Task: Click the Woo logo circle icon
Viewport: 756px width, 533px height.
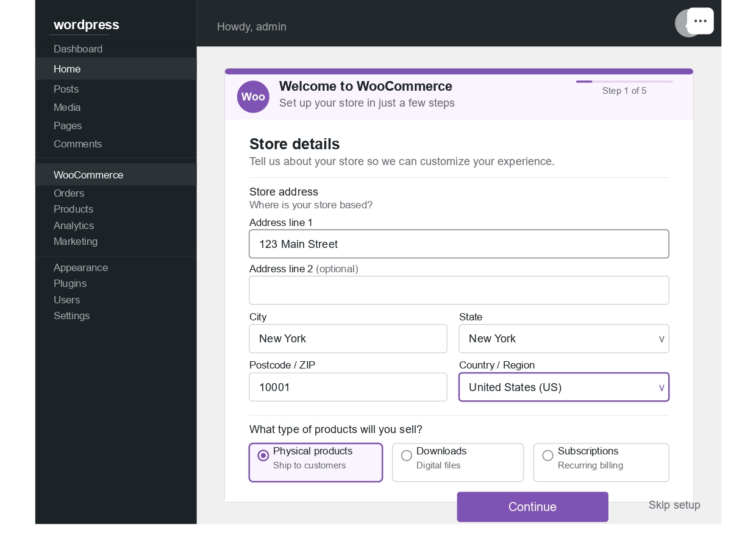Action: [253, 97]
